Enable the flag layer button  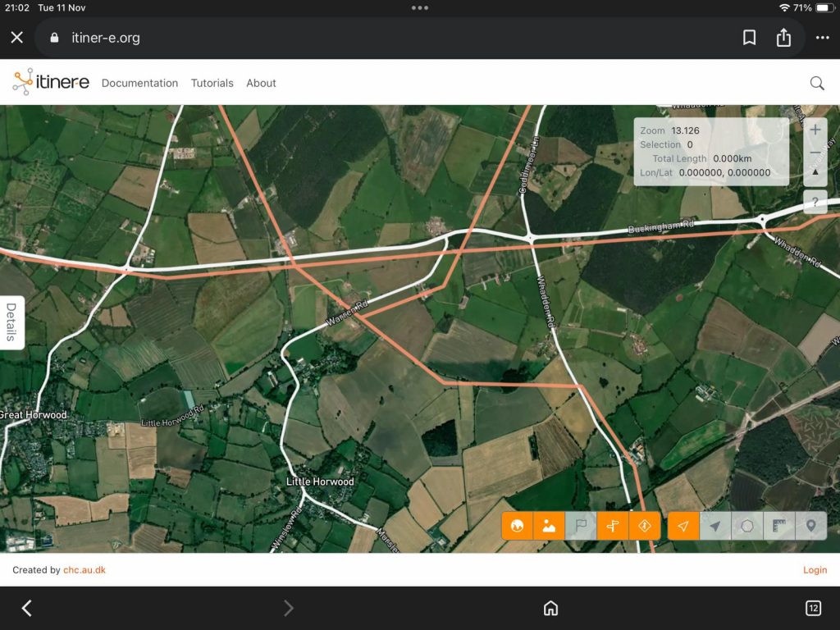(x=581, y=526)
